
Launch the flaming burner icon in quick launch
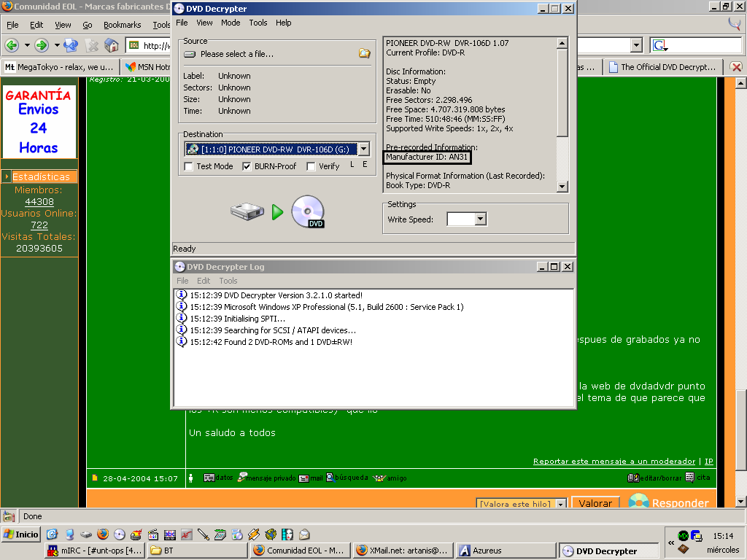coord(136,534)
